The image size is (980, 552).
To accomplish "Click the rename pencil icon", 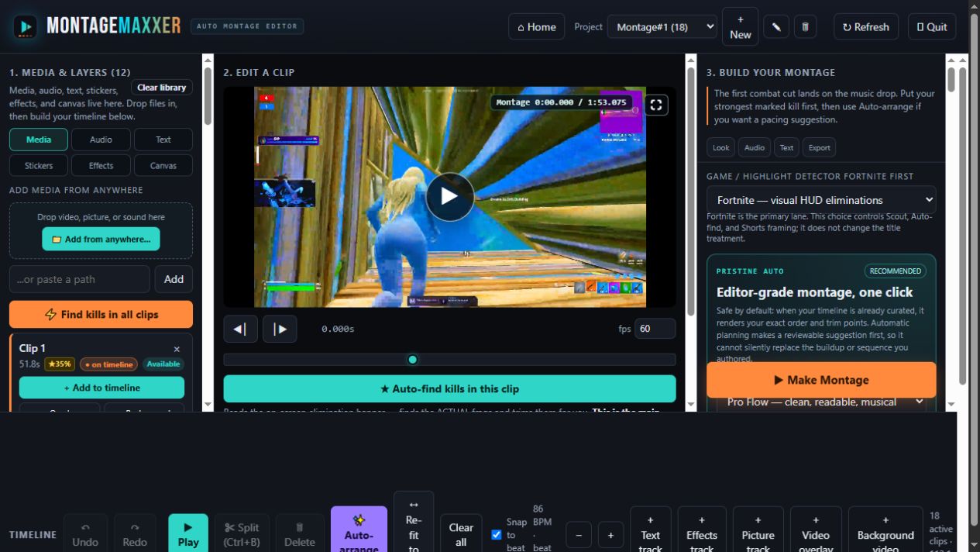I will click(x=775, y=26).
